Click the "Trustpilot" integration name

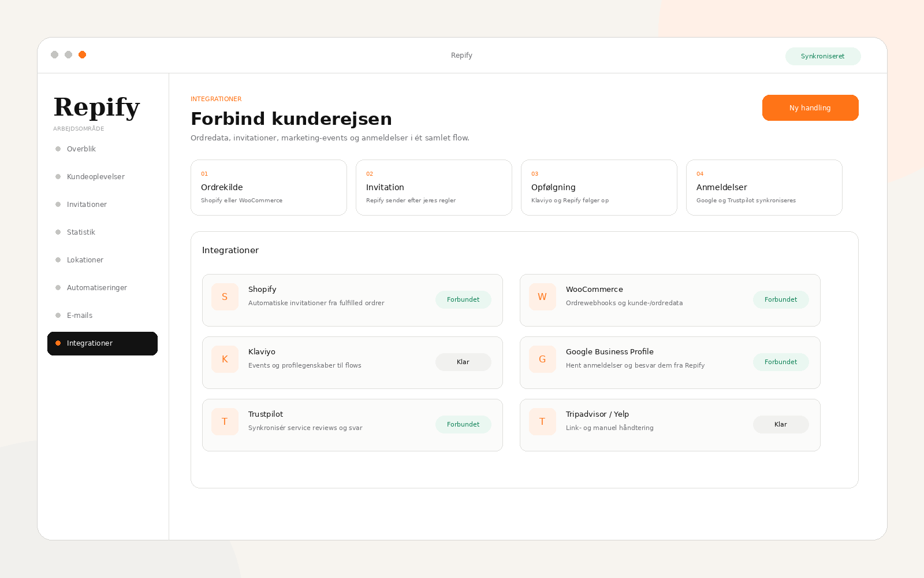point(266,414)
